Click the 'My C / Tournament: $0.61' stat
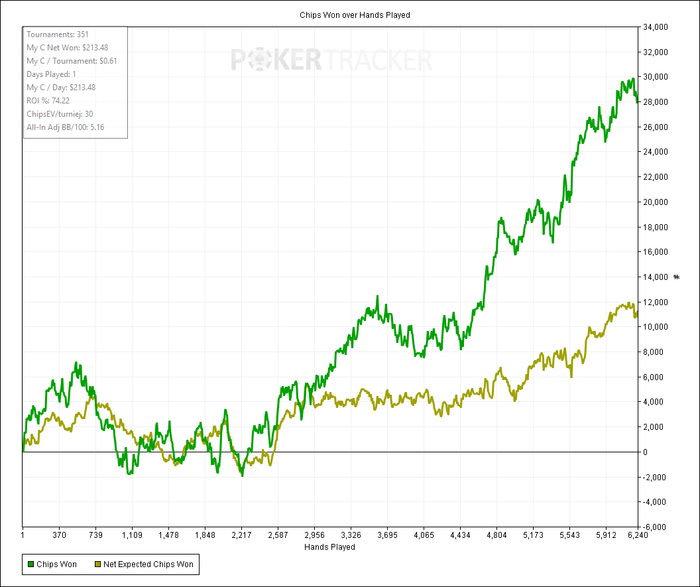 (72, 61)
